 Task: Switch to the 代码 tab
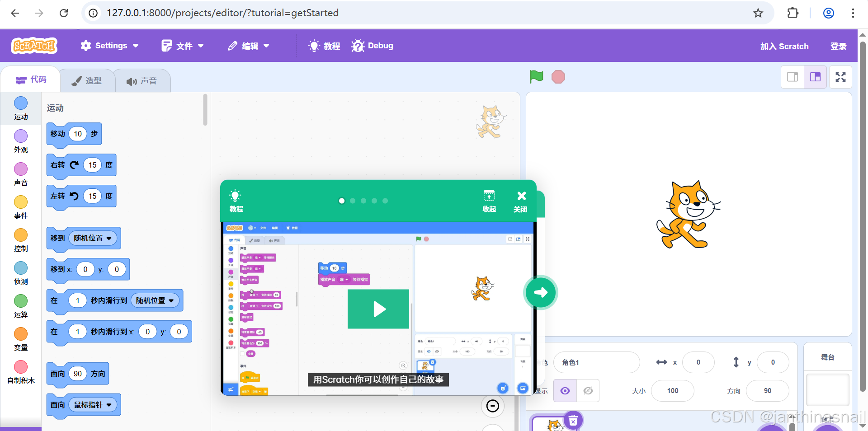tap(31, 80)
